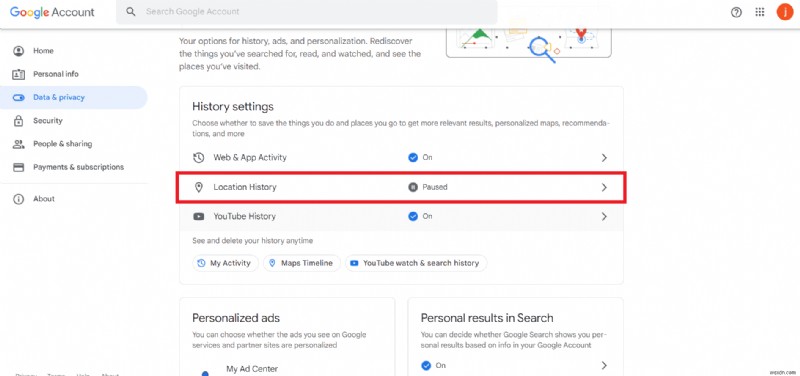Focus the Search Google Account field

[x=307, y=12]
